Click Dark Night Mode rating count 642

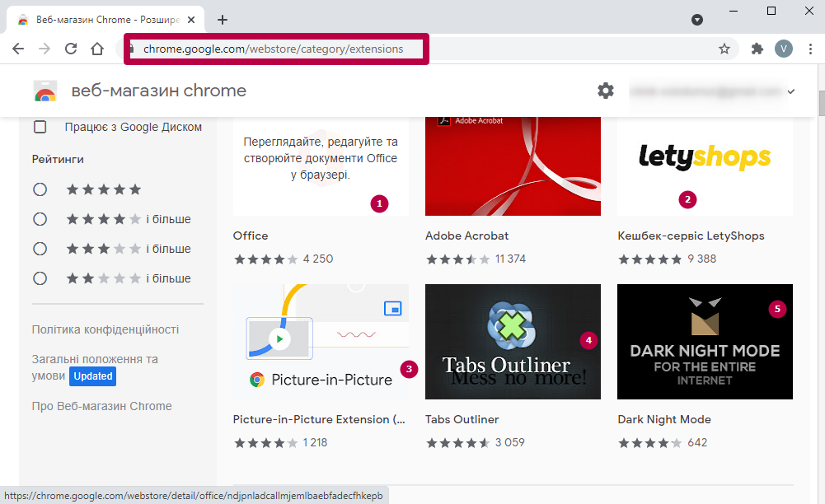(697, 442)
